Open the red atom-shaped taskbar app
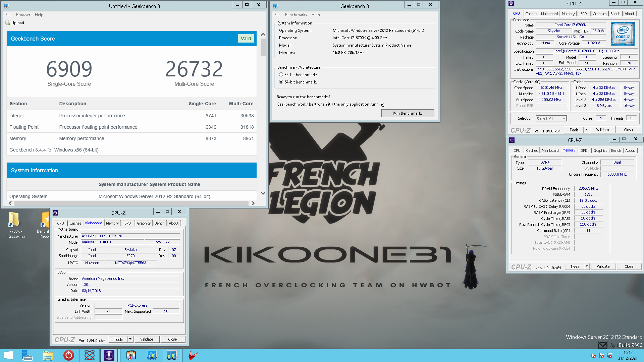Image resolution: width=644 pixels, height=362 pixels. click(x=90, y=355)
